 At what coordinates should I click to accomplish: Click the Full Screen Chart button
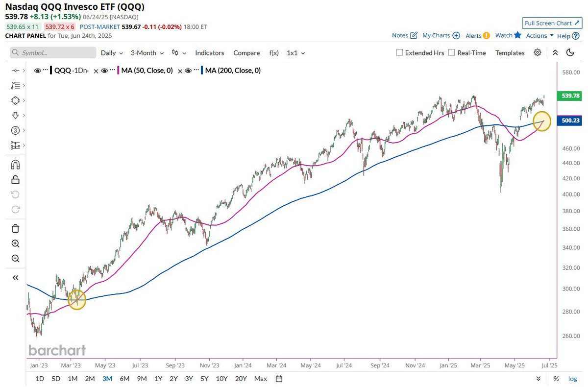[552, 23]
